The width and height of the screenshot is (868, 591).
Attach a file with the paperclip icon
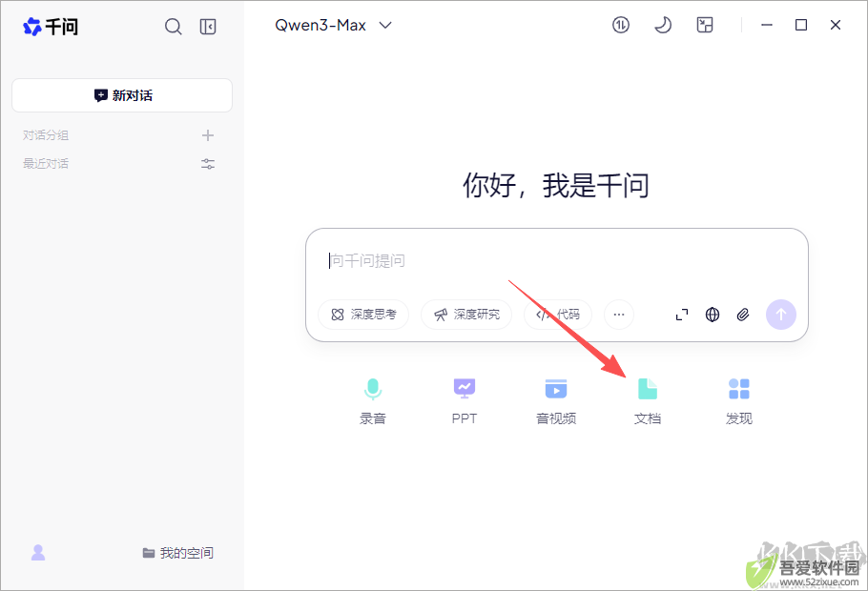click(743, 315)
